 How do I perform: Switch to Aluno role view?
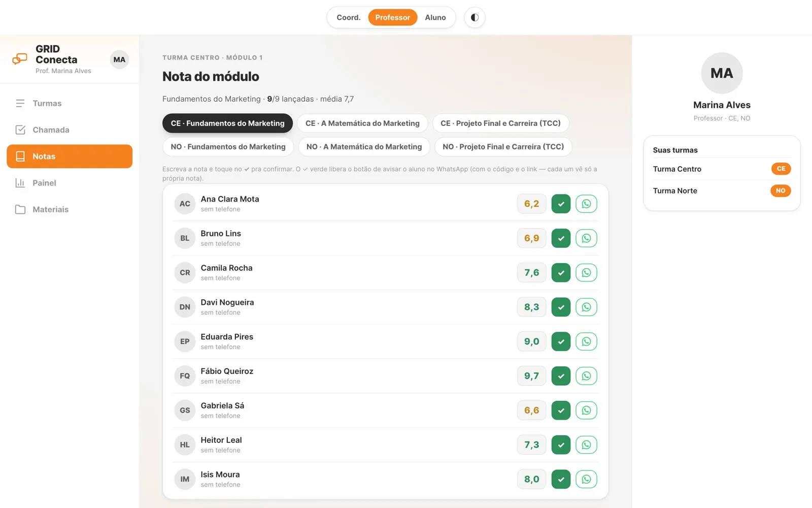click(x=435, y=17)
